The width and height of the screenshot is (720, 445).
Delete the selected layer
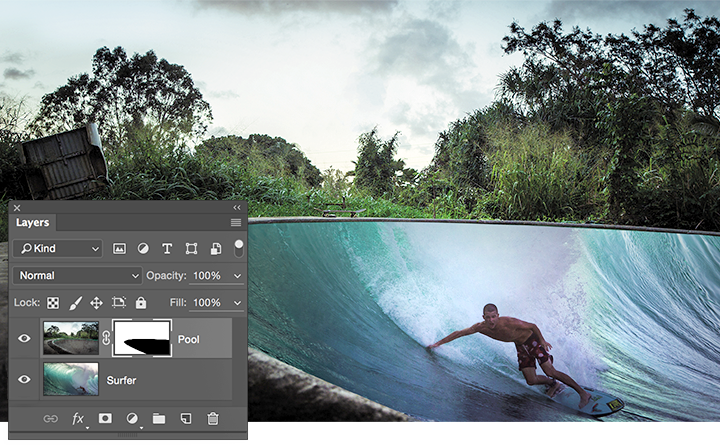pyautogui.click(x=213, y=419)
